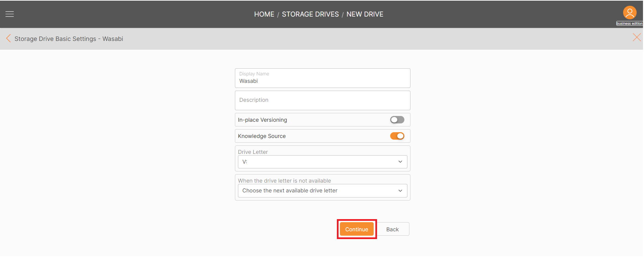
Task: Click the Back button
Action: coord(392,229)
